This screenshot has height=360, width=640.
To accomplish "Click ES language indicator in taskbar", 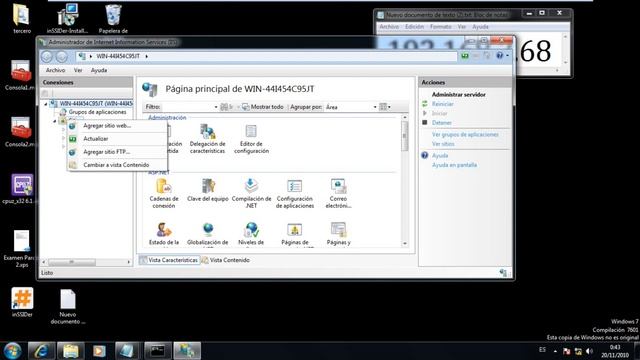I will pos(542,350).
